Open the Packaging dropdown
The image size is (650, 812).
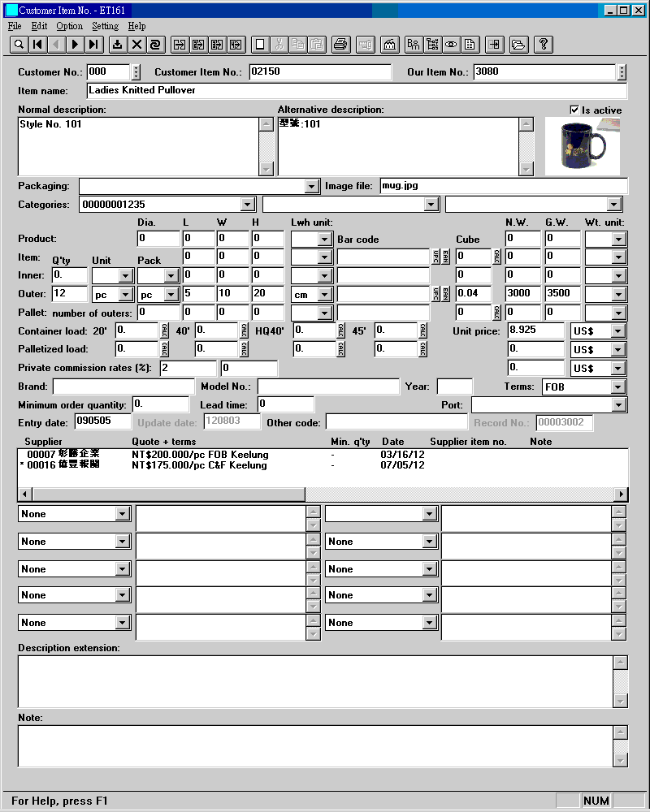311,187
